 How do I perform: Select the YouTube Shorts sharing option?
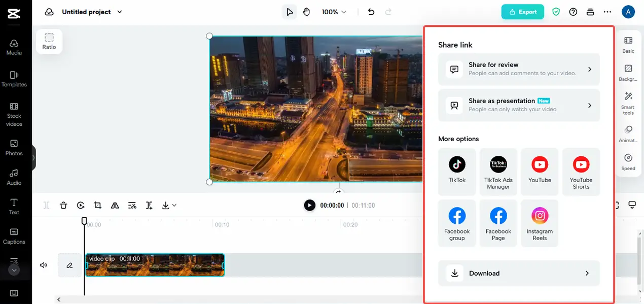(581, 172)
